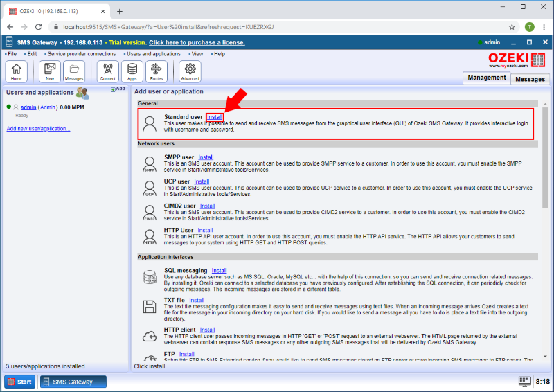Click the '3 users/applications installed' status text
Image resolution: width=554 pixels, height=392 pixels.
[x=45, y=366]
